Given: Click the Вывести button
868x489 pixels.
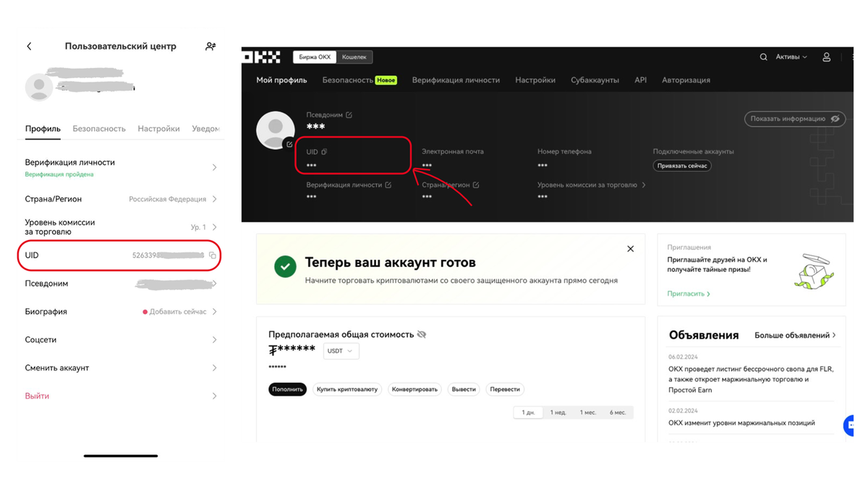Looking at the screenshot, I should tap(464, 389).
